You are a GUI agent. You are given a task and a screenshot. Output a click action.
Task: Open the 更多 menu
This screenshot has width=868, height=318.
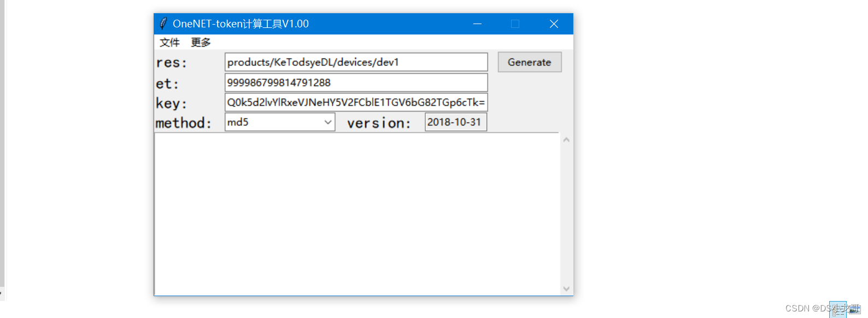coord(201,42)
